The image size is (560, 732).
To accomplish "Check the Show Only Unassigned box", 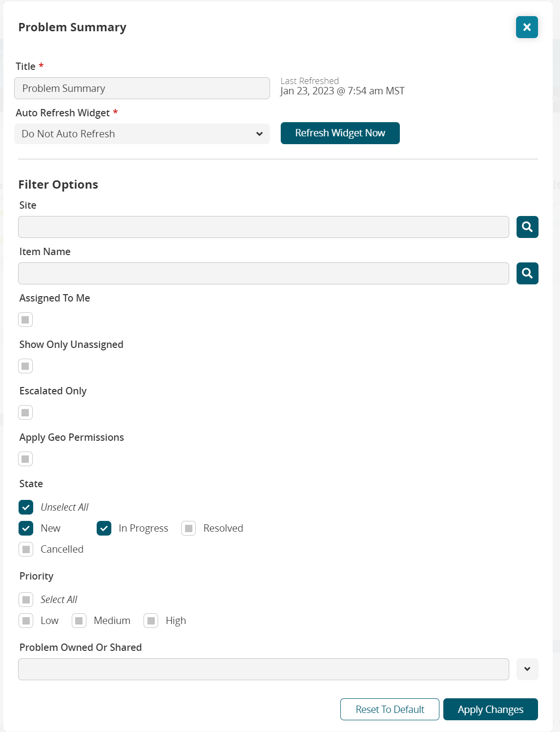I will click(25, 366).
